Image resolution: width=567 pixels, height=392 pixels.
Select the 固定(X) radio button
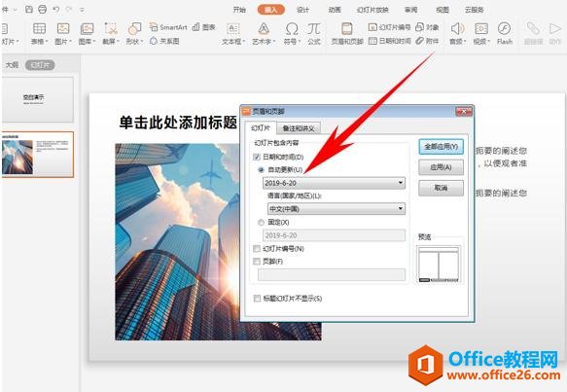(x=261, y=222)
